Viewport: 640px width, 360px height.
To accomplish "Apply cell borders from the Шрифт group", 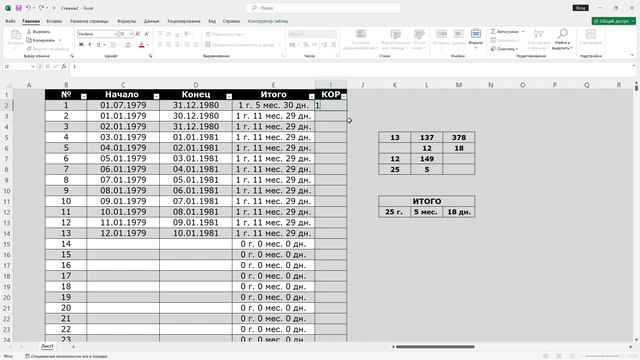I will [x=113, y=44].
